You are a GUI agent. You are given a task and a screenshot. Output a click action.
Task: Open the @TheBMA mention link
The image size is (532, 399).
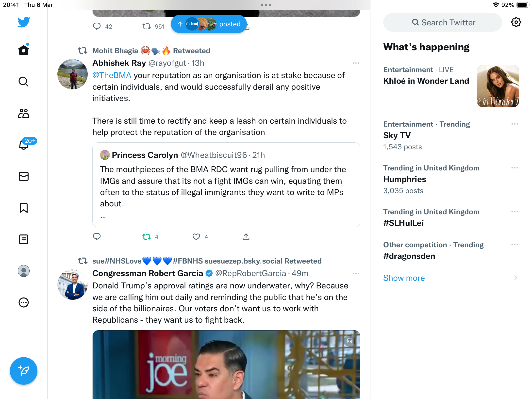(112, 75)
